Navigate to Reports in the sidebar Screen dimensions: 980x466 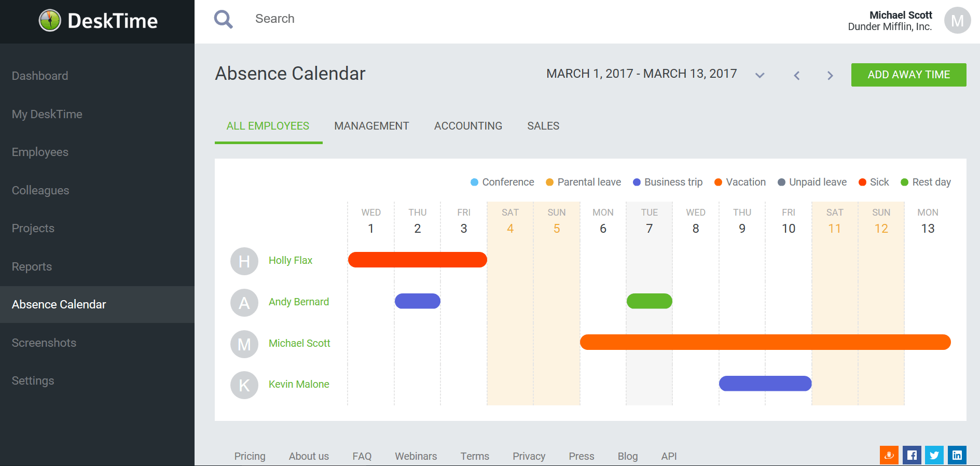click(32, 266)
